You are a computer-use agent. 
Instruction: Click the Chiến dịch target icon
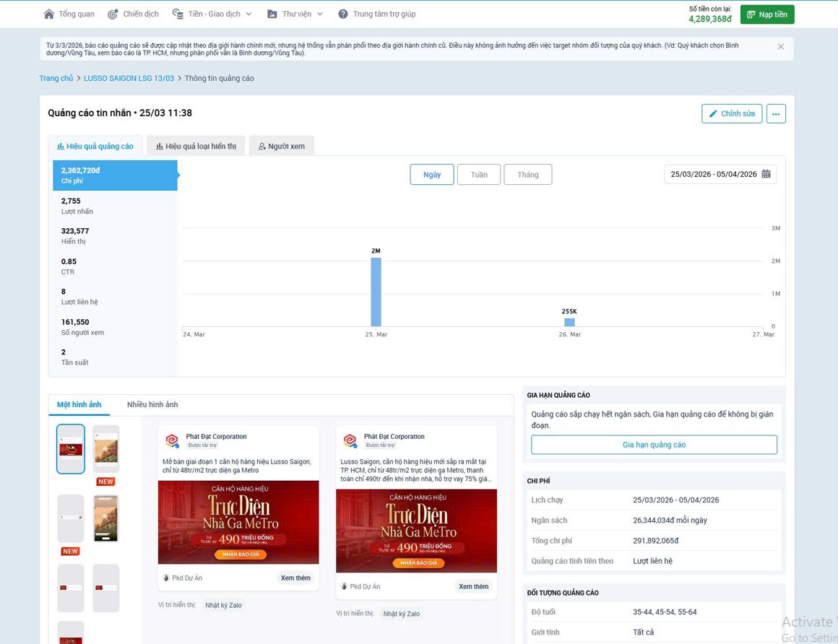113,14
